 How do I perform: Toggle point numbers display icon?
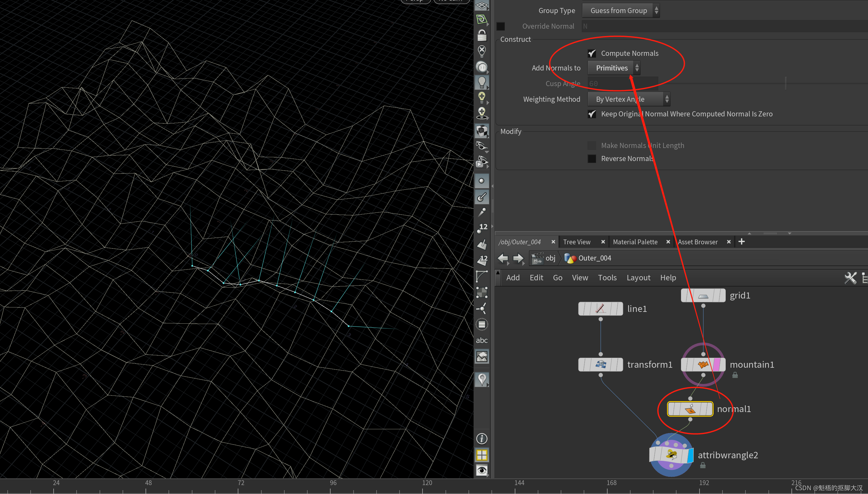pyautogui.click(x=482, y=228)
